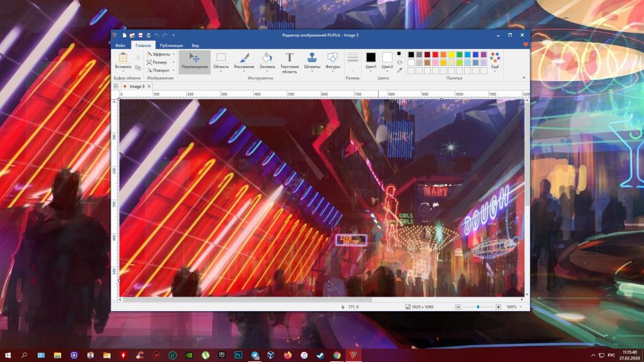The image size is (644, 362).
Task: Open the quick access toolbar customize arrow
Action: click(x=174, y=35)
